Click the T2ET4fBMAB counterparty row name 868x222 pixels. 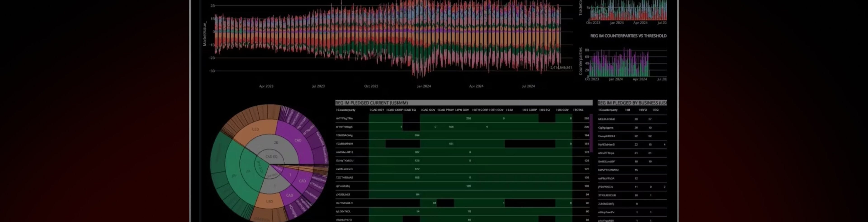click(344, 178)
